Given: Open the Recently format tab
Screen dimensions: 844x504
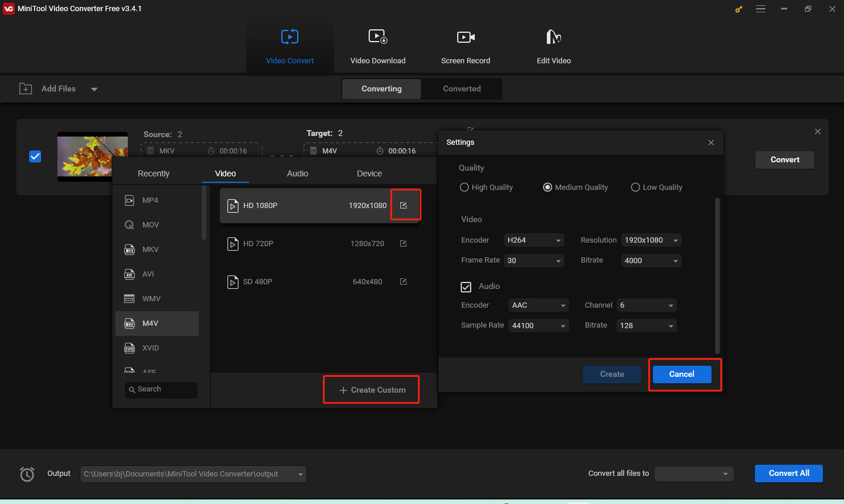Looking at the screenshot, I should [154, 173].
